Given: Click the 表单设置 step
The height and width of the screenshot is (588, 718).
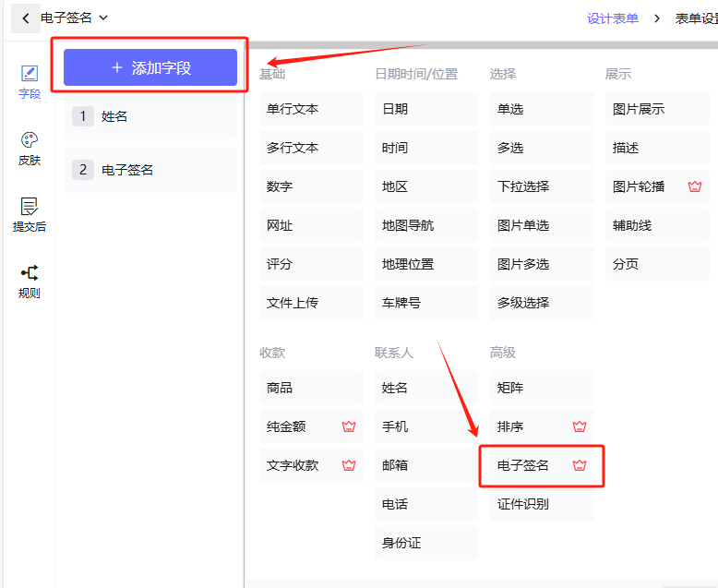Looking at the screenshot, I should [696, 18].
